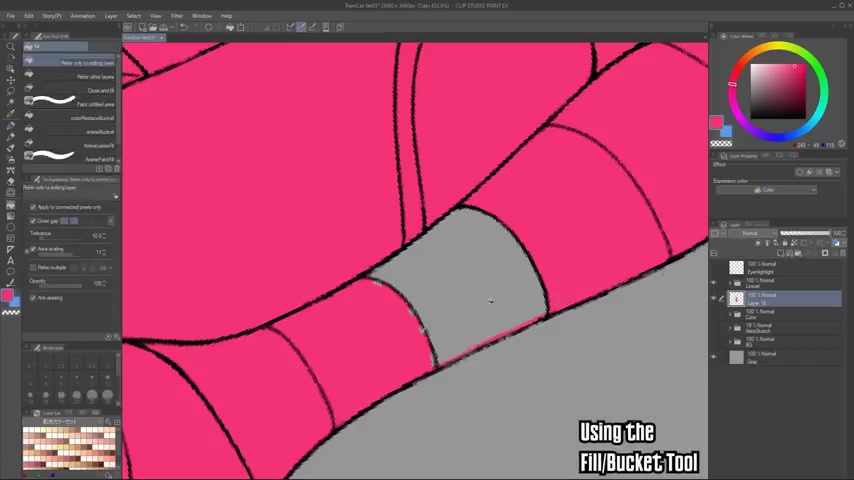The image size is (854, 480).
Task: Select the animeBucket sub tool
Action: click(69, 131)
